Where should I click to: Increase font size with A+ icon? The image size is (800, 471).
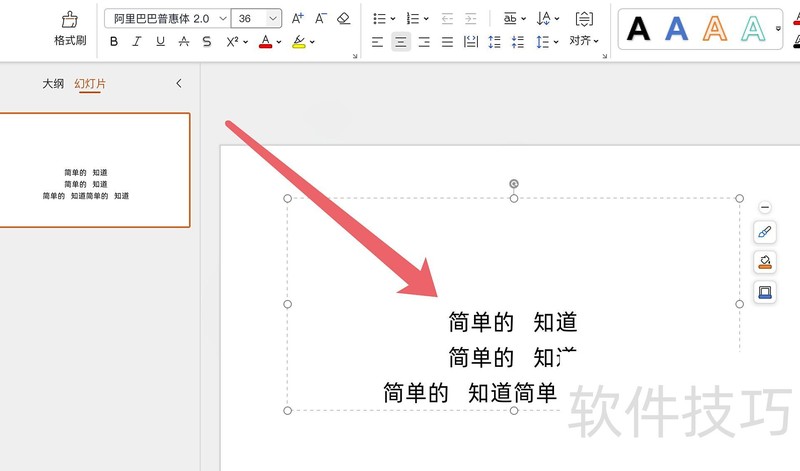298,18
